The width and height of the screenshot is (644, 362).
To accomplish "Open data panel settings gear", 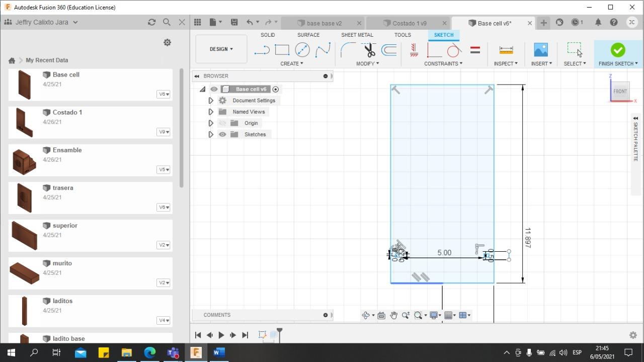I will 168,43.
